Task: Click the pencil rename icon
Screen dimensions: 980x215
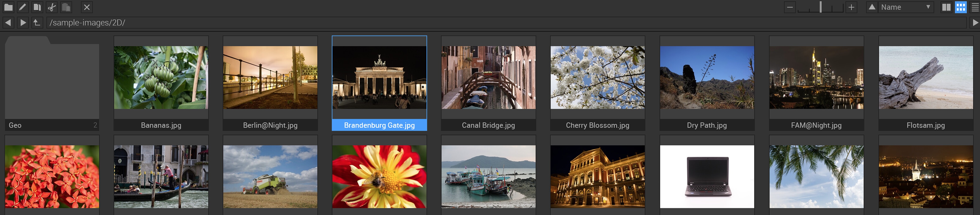Action: (x=22, y=7)
